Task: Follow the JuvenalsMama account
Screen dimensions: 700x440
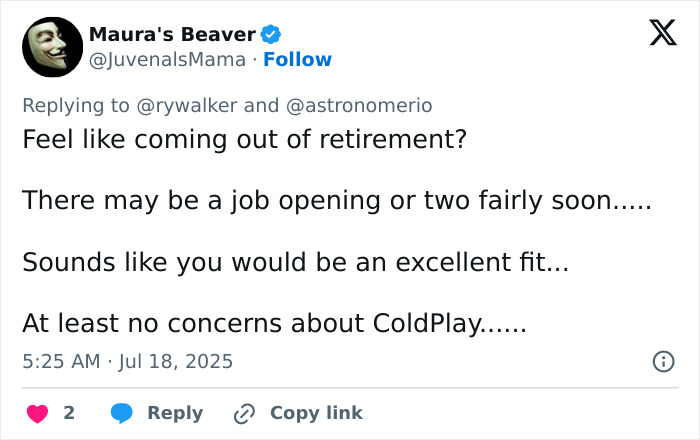Action: point(297,60)
